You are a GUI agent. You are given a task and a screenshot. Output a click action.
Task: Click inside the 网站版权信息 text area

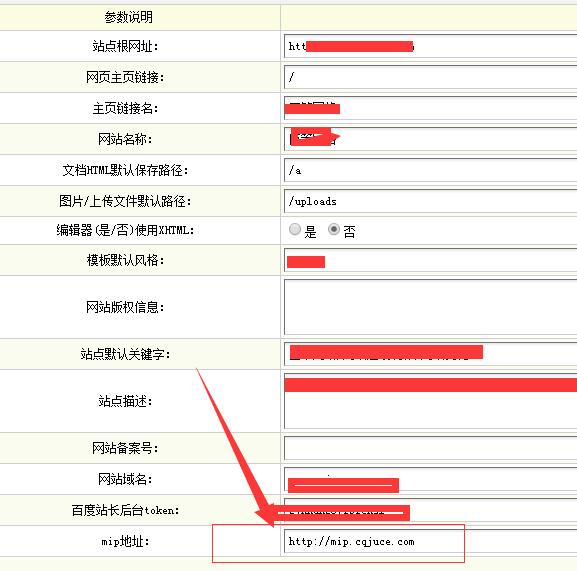(x=431, y=307)
